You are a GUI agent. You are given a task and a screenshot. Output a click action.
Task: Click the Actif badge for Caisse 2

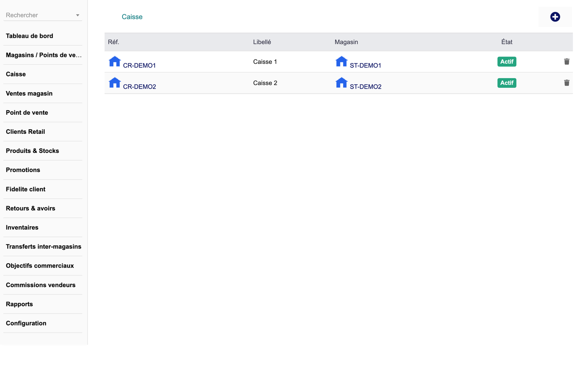click(x=507, y=83)
